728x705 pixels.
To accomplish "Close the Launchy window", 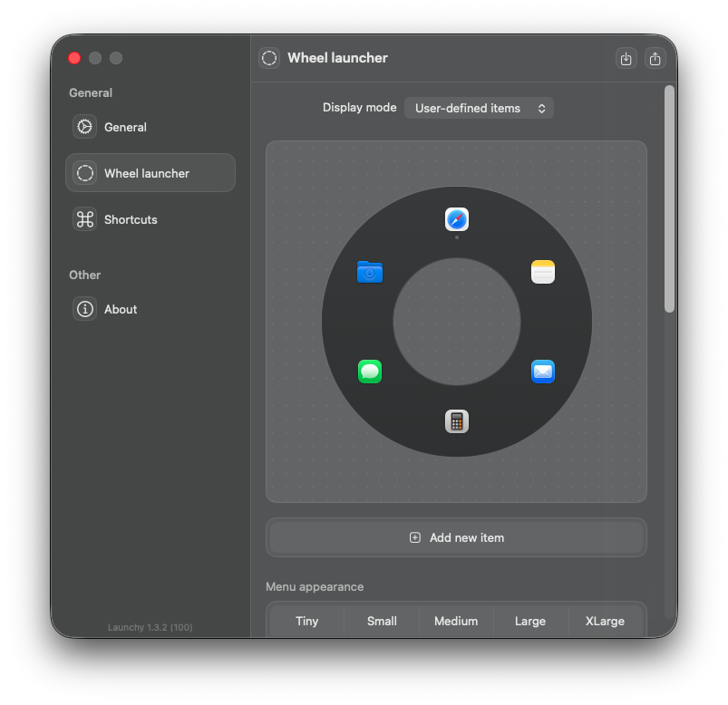I will click(x=74, y=58).
